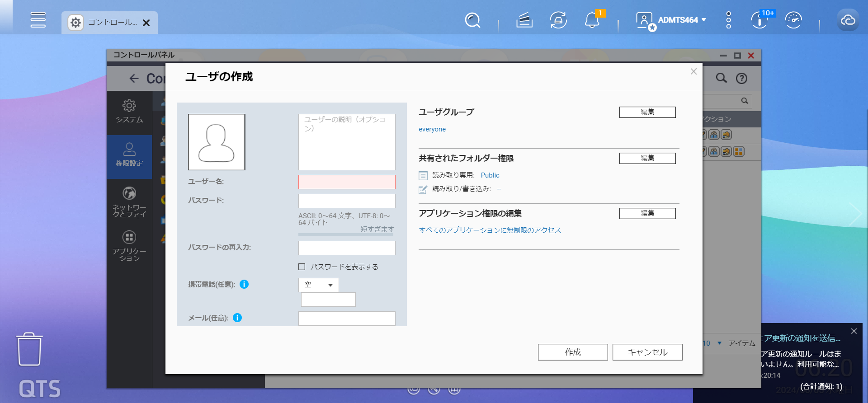Screen dimensions: 868x403
Task: Click the control panel search magnifier icon
Action: click(722, 78)
